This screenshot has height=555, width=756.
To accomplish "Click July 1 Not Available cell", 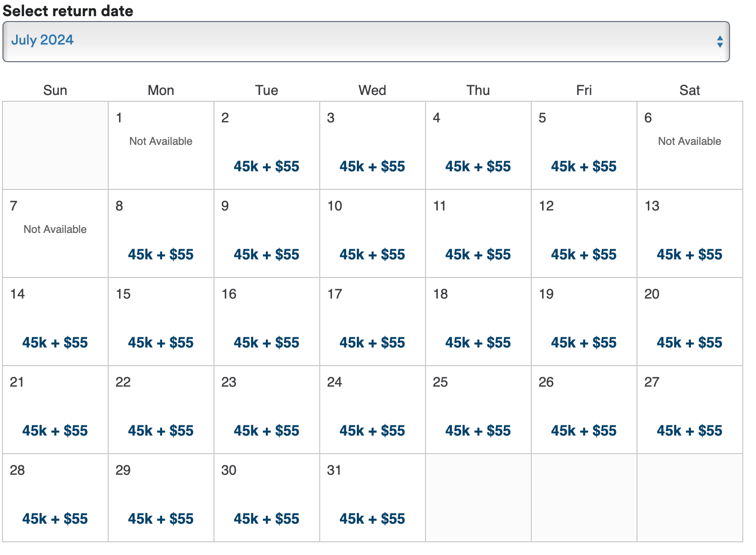I will click(161, 145).
